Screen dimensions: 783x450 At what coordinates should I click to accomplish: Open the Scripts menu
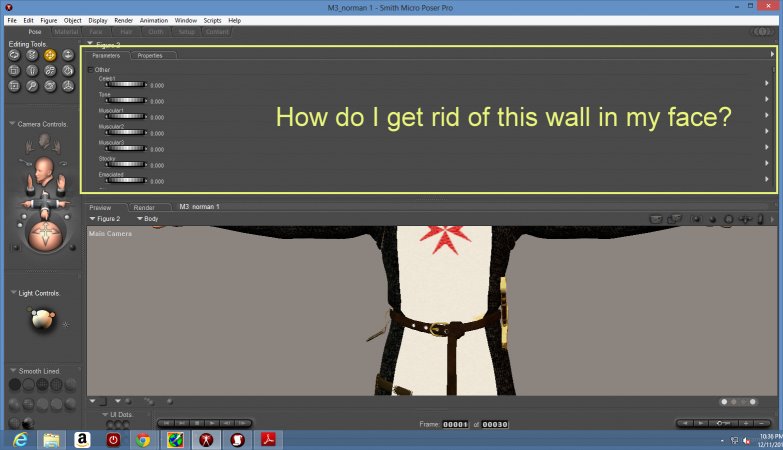212,20
